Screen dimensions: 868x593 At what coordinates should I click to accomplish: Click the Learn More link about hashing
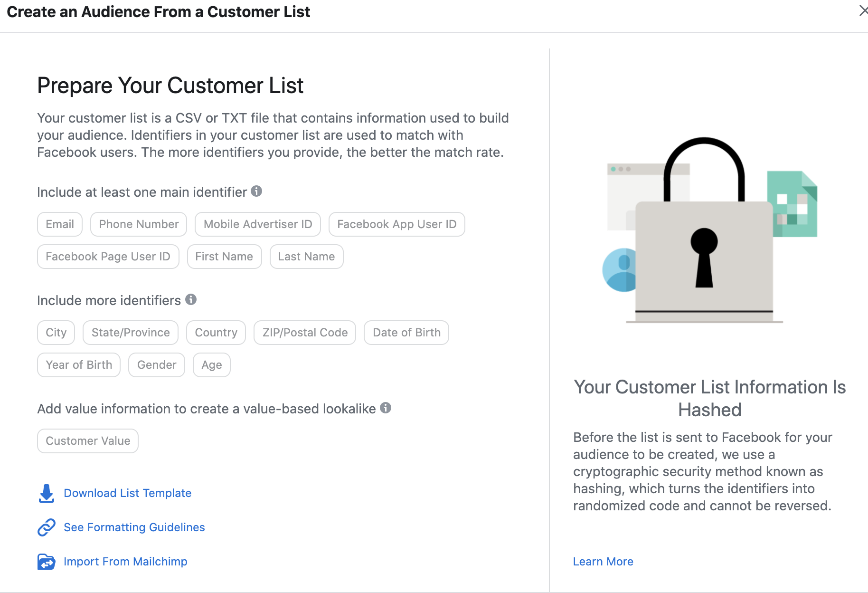[x=603, y=561]
